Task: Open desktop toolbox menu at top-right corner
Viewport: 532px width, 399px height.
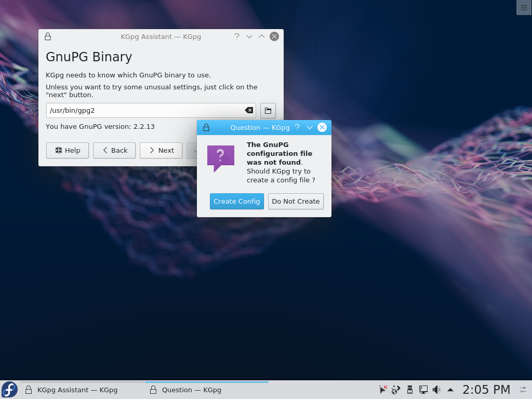Action: click(x=524, y=7)
